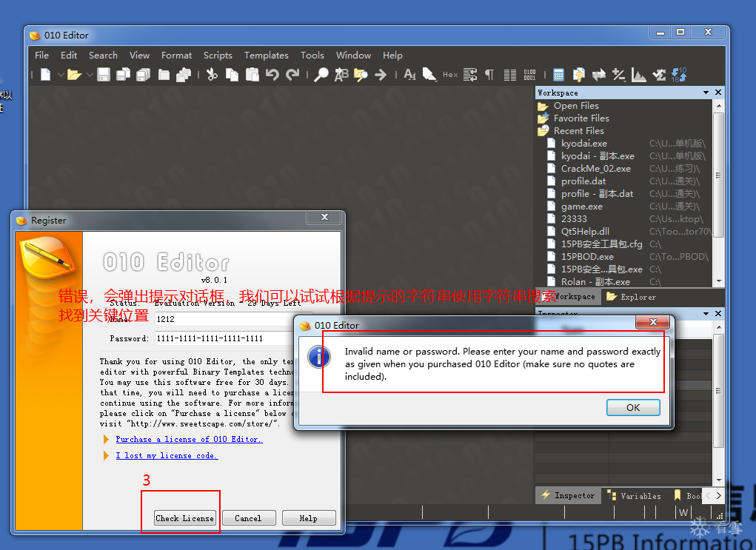Viewport: 756px width, 550px height.
Task: Click the Cut scissors icon
Action: click(x=212, y=75)
